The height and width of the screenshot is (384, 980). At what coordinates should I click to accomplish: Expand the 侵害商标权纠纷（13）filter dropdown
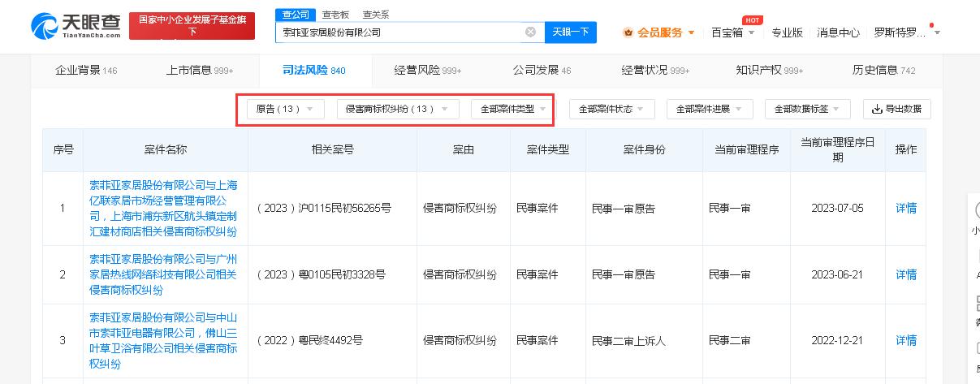[x=398, y=109]
